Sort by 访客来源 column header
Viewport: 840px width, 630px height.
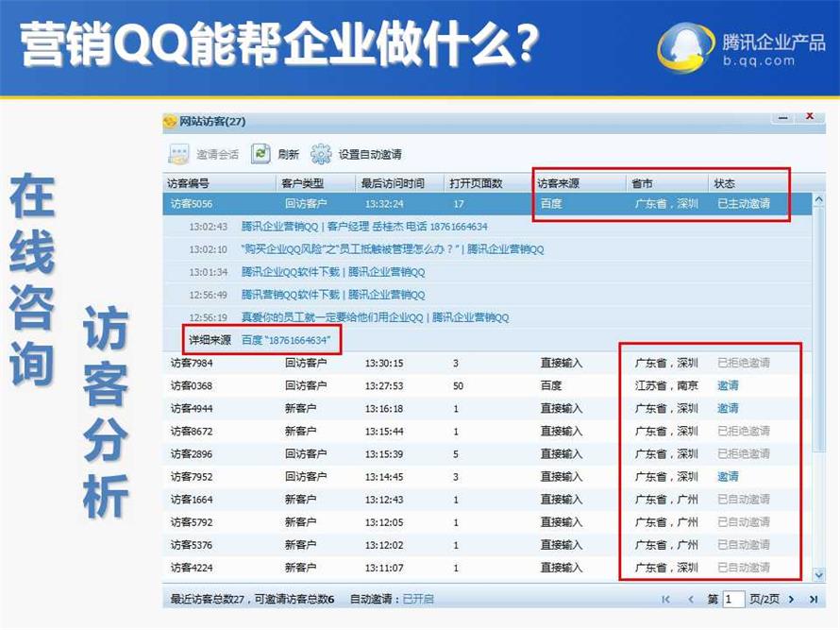coord(558,183)
